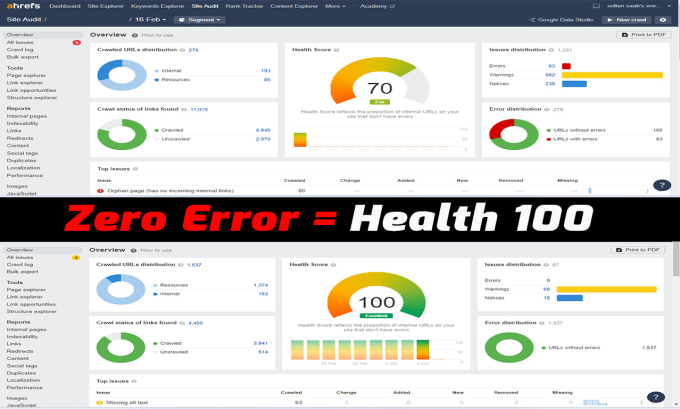Open Link opportunities in lower sidebar
The height and width of the screenshot is (409, 680).
tap(31, 304)
